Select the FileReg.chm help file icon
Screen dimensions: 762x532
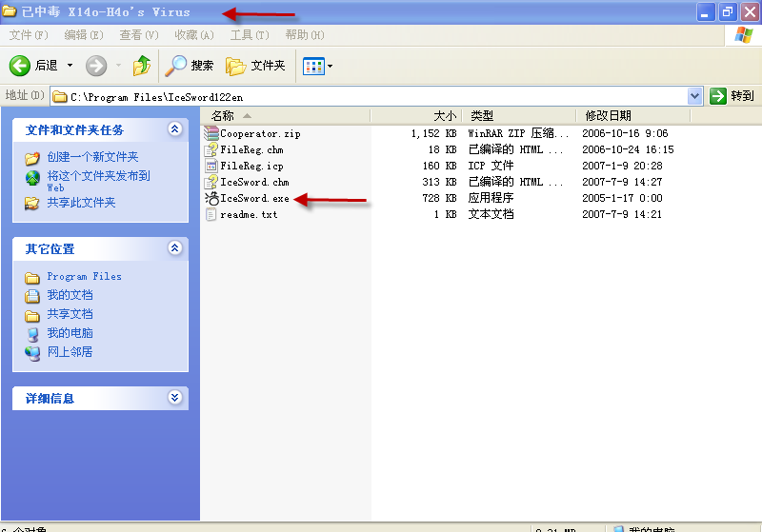point(211,149)
